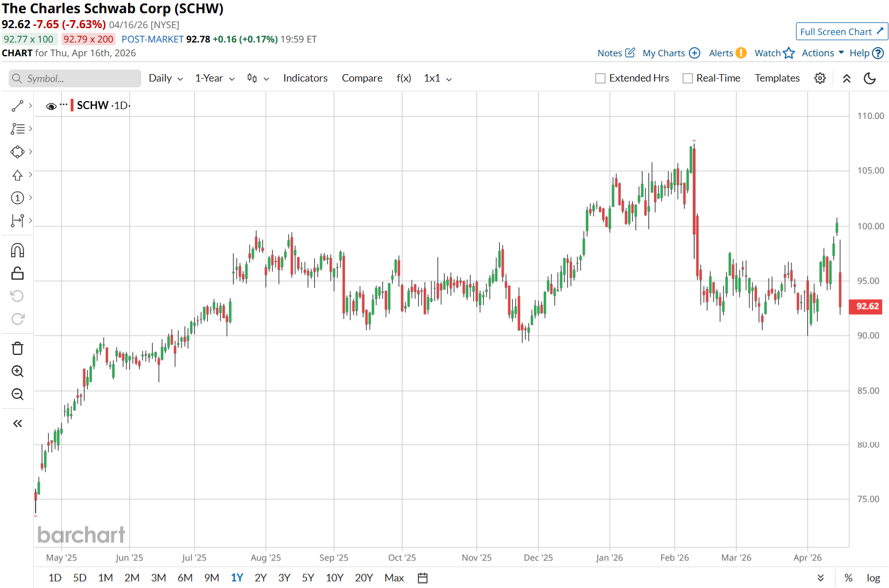Select the trend line drawing tool
The image size is (889, 588).
(17, 106)
